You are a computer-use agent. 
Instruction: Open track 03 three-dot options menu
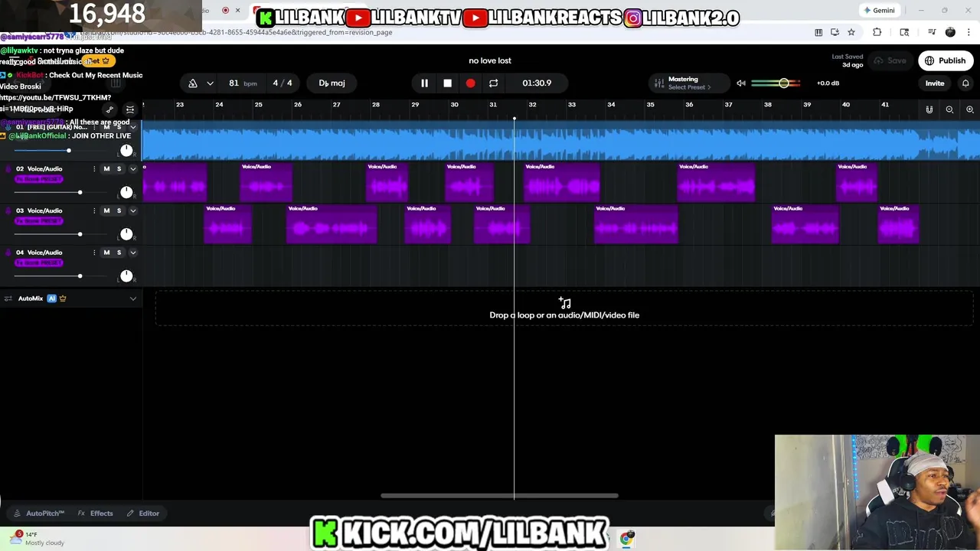tap(94, 210)
